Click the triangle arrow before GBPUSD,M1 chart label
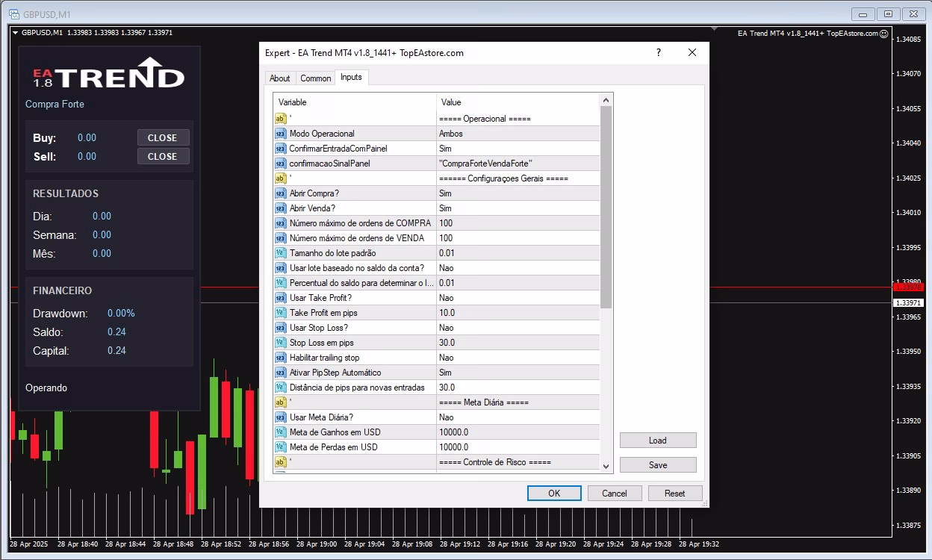Image resolution: width=932 pixels, height=560 pixels. [15, 33]
